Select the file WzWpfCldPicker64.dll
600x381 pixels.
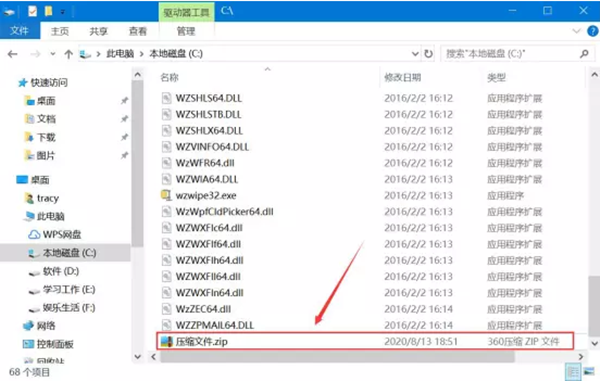point(225,212)
